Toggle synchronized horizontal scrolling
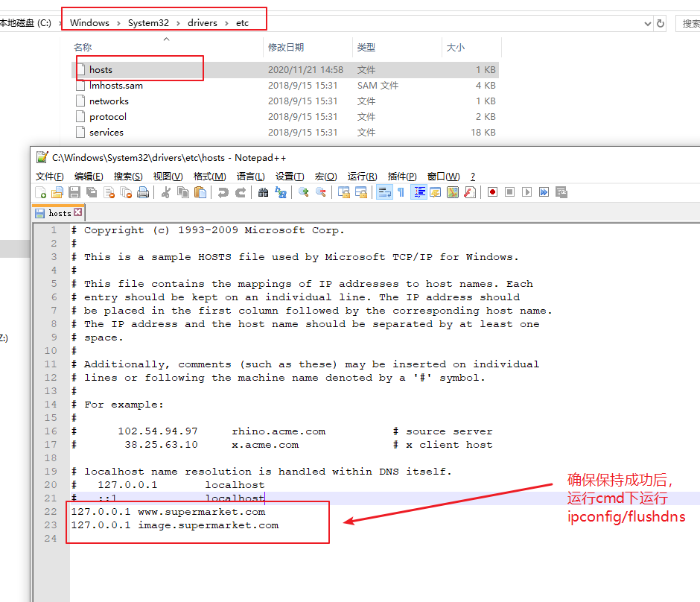 (x=360, y=192)
